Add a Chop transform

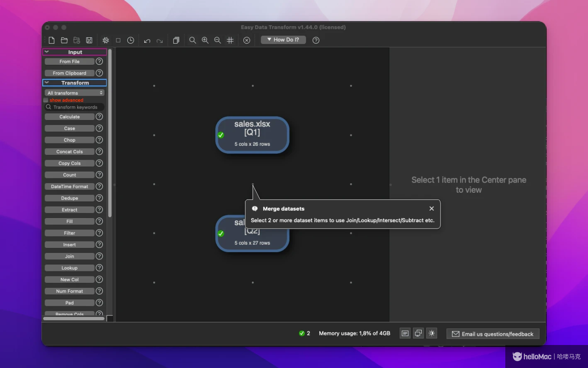click(x=69, y=140)
